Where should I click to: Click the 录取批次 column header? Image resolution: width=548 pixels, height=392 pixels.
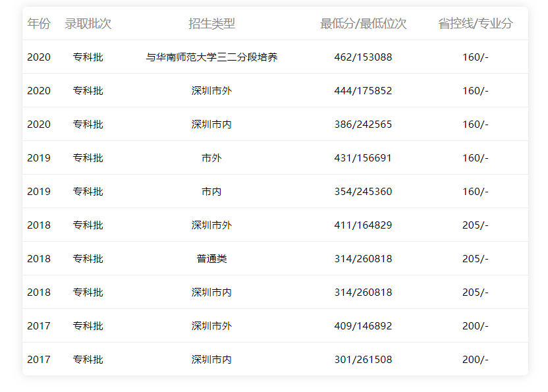[88, 24]
